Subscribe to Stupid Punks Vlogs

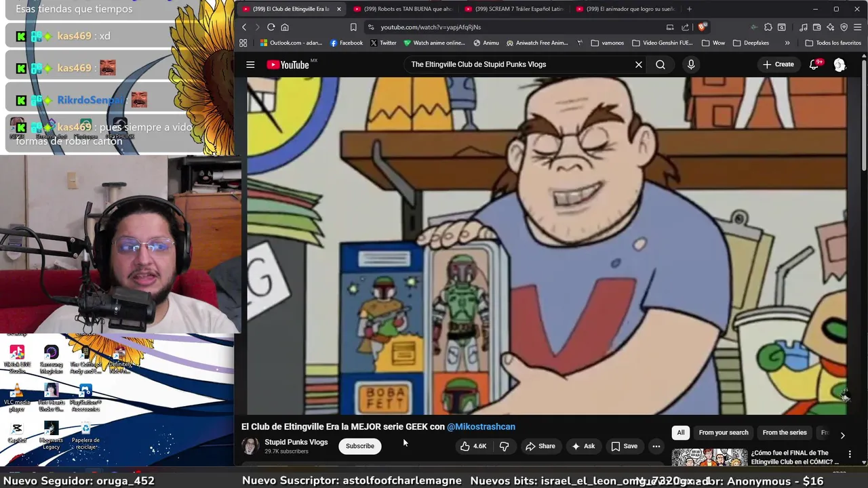[360, 446]
